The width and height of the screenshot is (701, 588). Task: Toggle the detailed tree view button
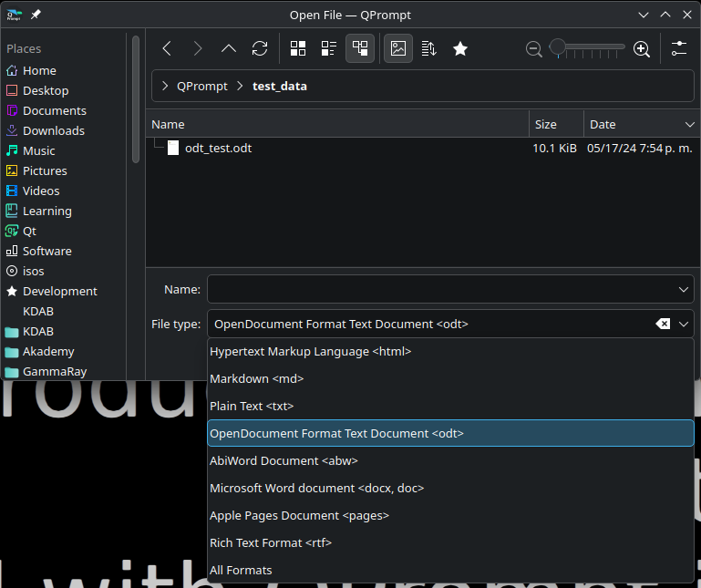click(x=360, y=49)
